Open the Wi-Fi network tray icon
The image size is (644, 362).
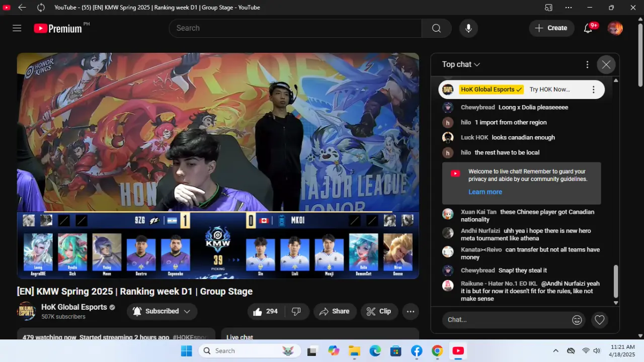click(586, 351)
